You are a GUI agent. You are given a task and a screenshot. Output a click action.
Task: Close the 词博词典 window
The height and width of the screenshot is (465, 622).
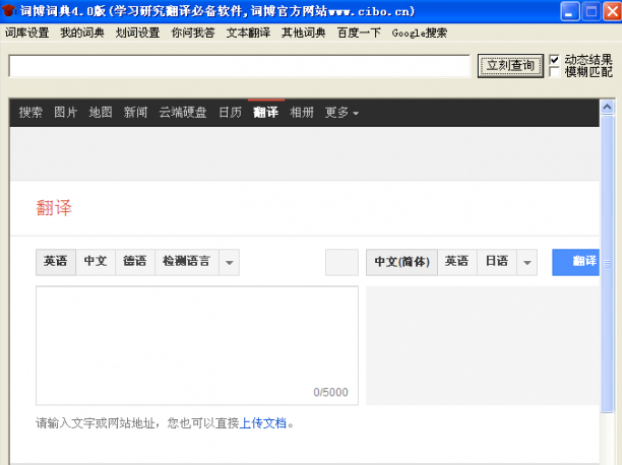pos(612,11)
